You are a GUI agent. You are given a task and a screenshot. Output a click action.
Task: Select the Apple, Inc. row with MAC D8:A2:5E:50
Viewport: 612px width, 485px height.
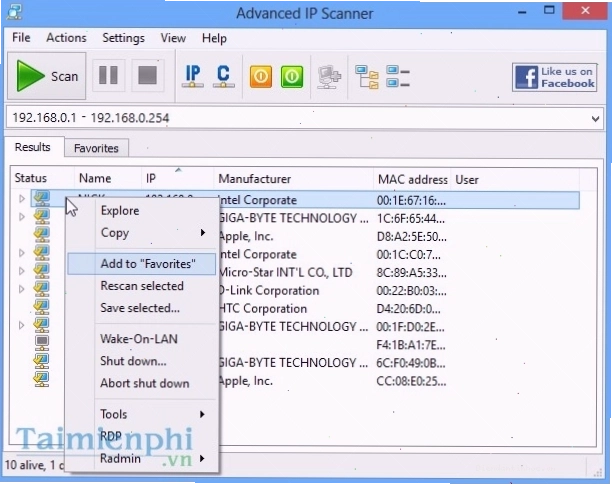pyautogui.click(x=304, y=236)
